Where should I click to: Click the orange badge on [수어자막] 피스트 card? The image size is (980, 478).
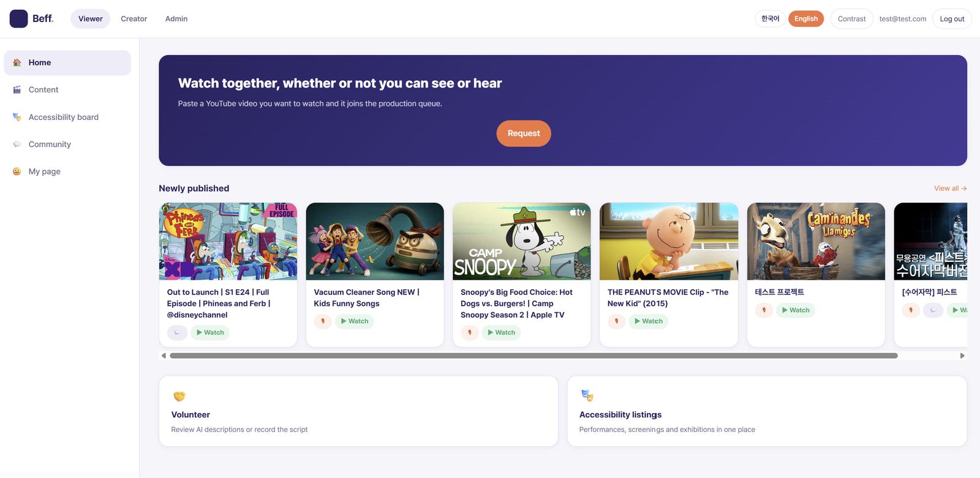[911, 310]
